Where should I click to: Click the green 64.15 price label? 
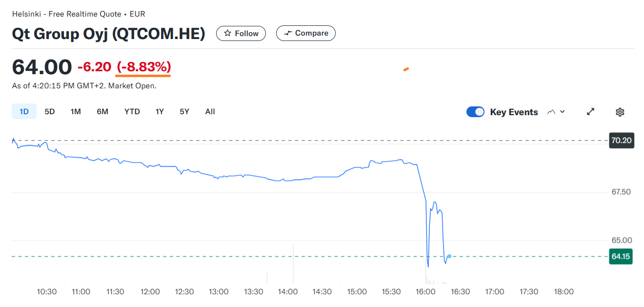click(x=621, y=256)
